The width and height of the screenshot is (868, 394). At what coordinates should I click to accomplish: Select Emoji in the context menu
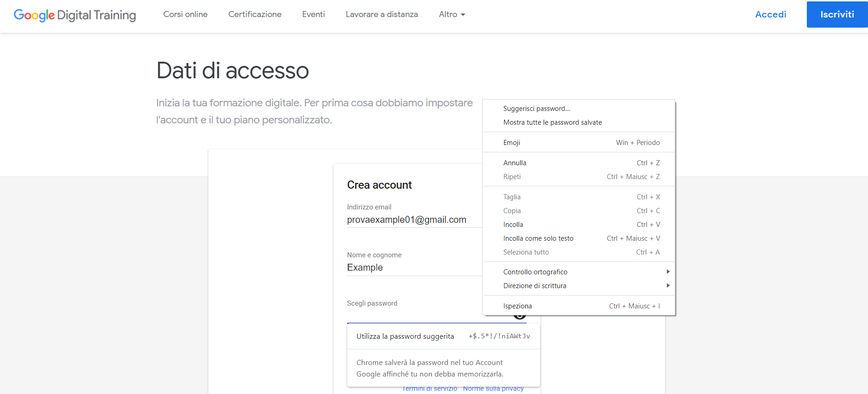pos(579,143)
